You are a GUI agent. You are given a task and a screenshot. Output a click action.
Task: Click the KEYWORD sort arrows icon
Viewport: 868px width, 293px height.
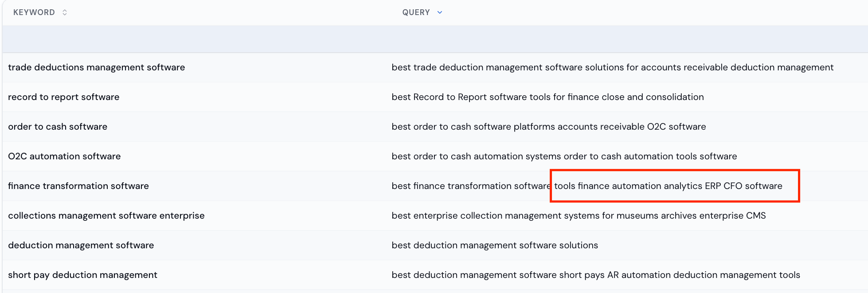(65, 12)
